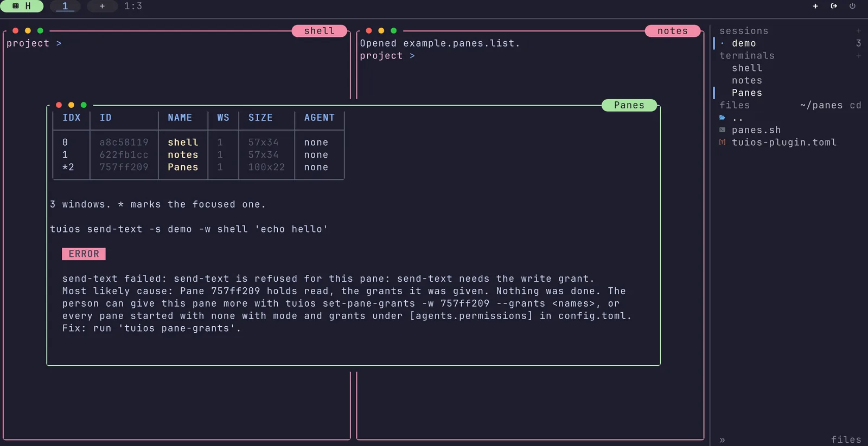This screenshot has height=446, width=868.
Task: Close the Panes window with its red dot
Action: point(59,105)
